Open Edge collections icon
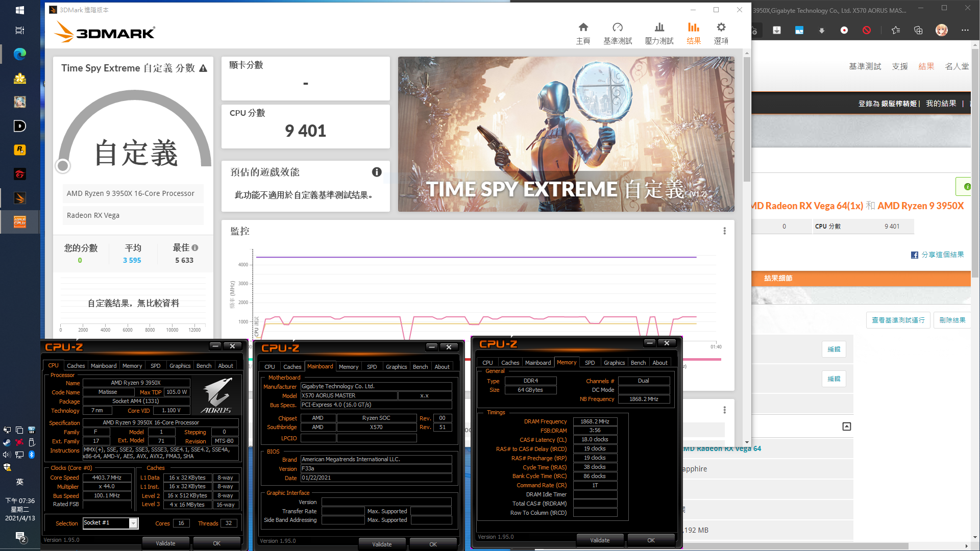This screenshot has height=551, width=980. click(918, 30)
